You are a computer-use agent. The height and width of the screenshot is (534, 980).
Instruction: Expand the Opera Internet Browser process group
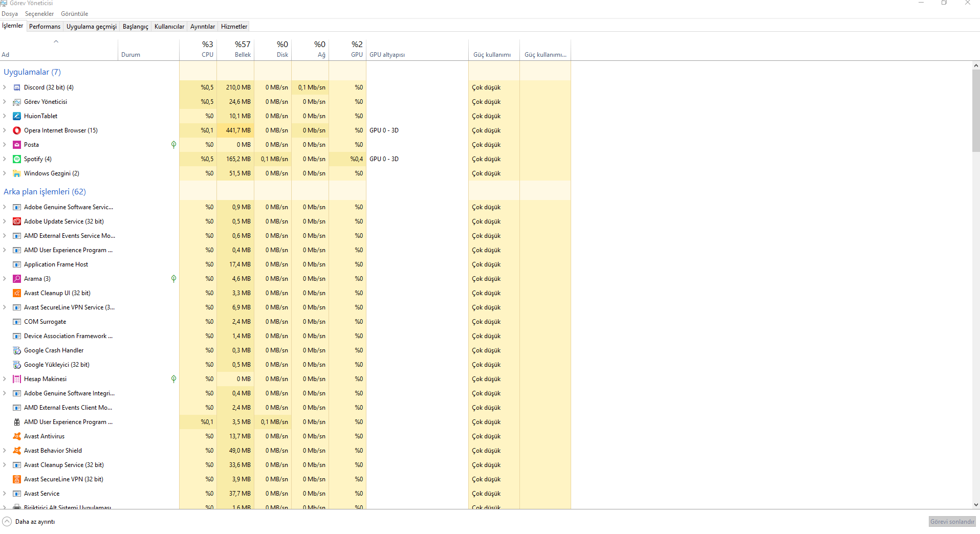pyautogui.click(x=5, y=130)
